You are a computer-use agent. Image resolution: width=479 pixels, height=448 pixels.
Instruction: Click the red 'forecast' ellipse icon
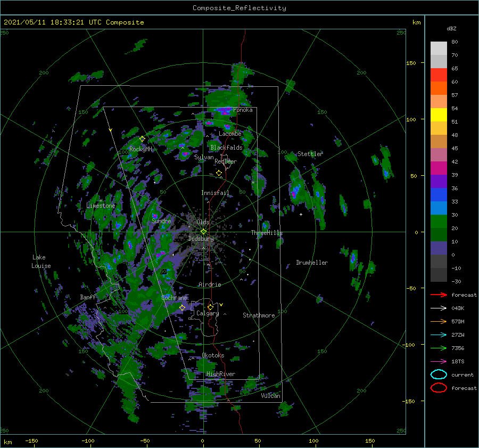pyautogui.click(x=439, y=388)
